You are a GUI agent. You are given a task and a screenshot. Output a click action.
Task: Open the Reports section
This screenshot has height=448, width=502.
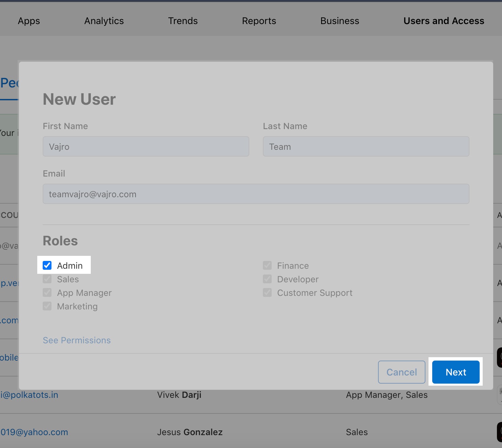click(x=259, y=21)
